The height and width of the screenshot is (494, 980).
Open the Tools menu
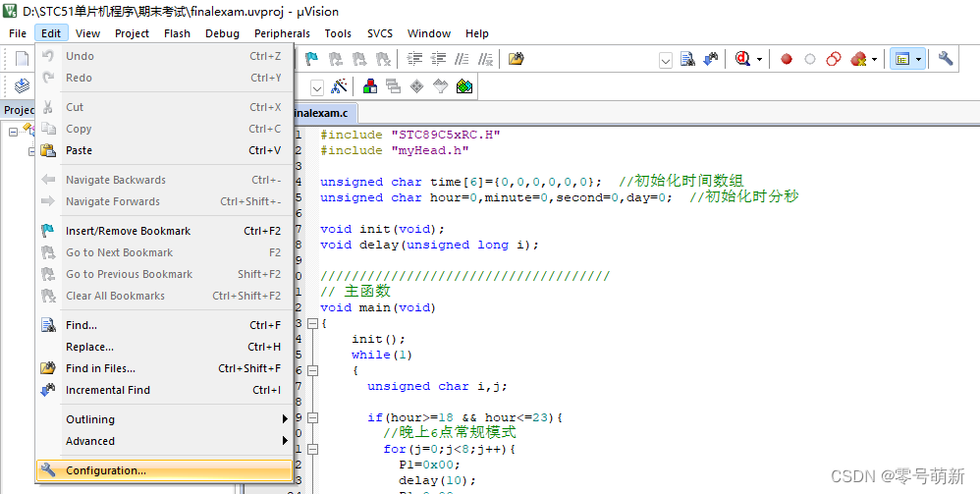pos(338,33)
